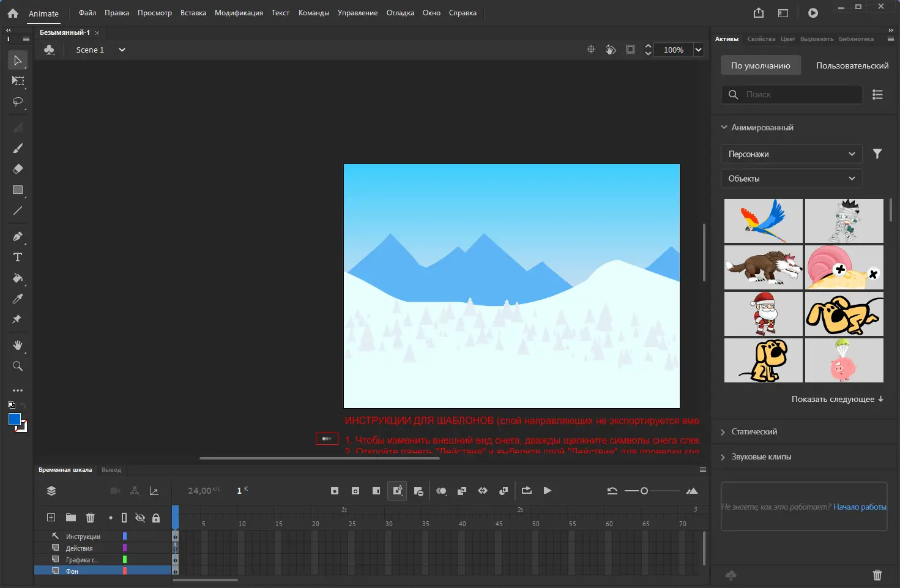Choose the Lasso tool
The image size is (900, 588).
[18, 102]
